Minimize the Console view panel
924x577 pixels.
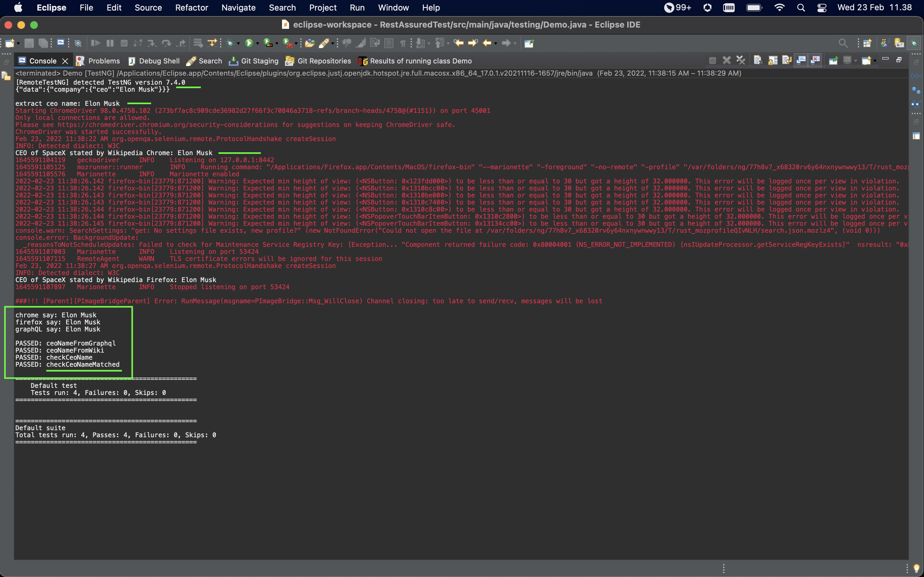point(886,59)
